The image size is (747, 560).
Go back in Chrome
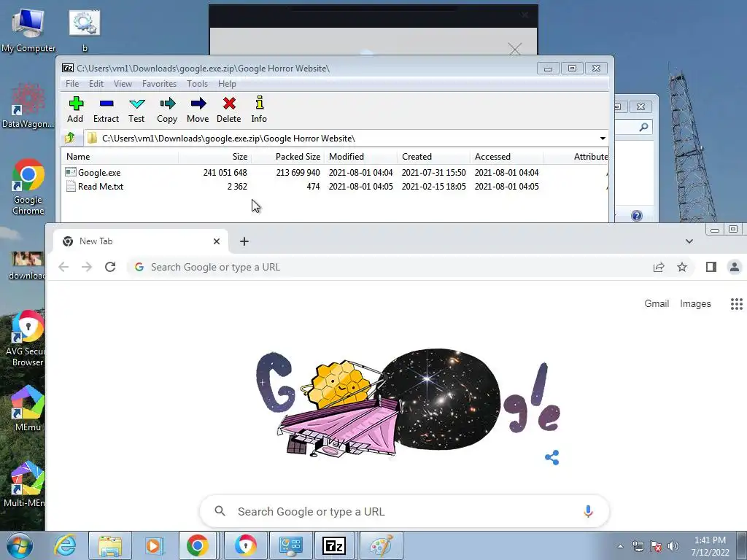pos(63,267)
